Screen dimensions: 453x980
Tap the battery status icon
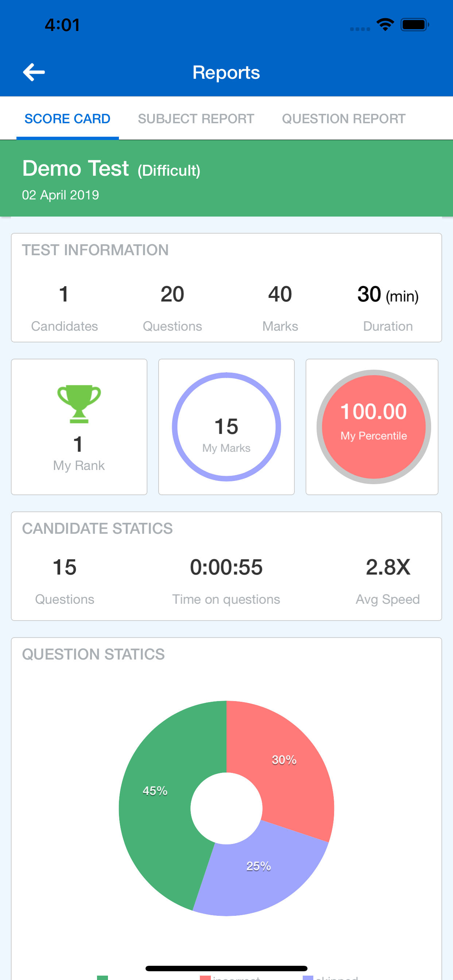[x=415, y=25]
